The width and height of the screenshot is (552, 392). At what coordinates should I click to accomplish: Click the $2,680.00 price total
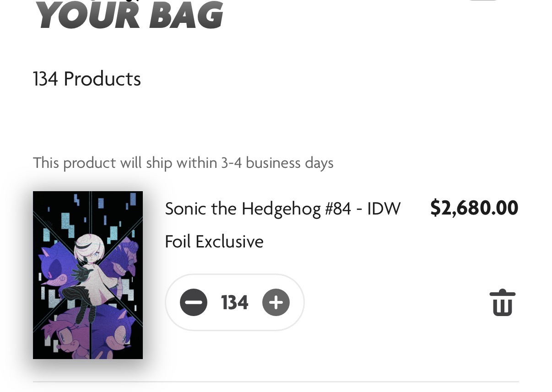coord(474,208)
